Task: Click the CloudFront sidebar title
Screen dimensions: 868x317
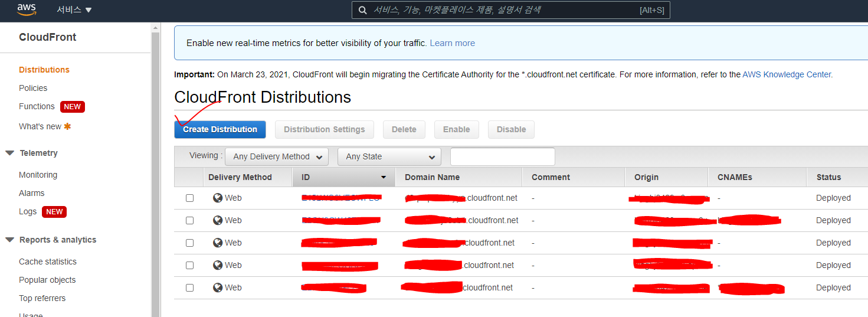Action: [x=48, y=37]
